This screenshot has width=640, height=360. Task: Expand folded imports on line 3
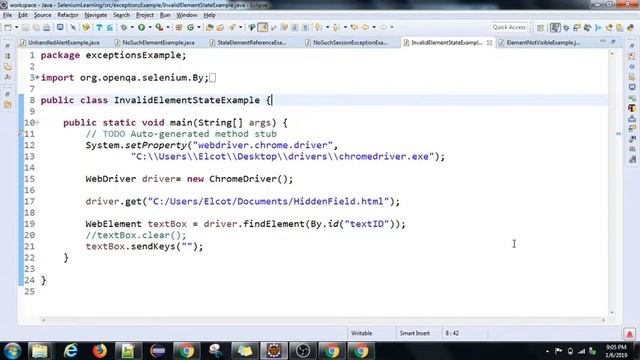[x=38, y=78]
